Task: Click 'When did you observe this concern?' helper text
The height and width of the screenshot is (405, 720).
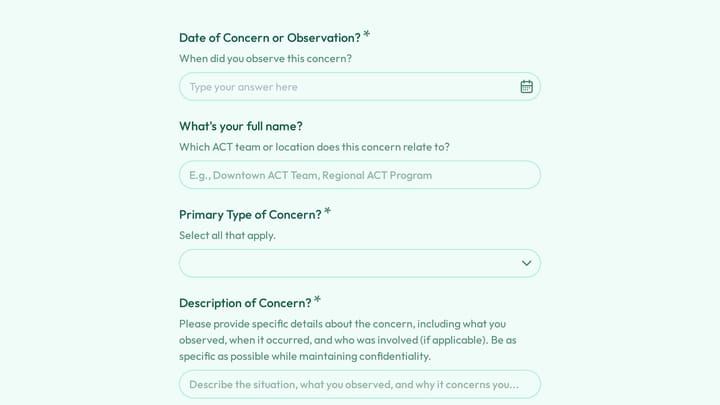Action: click(x=265, y=59)
